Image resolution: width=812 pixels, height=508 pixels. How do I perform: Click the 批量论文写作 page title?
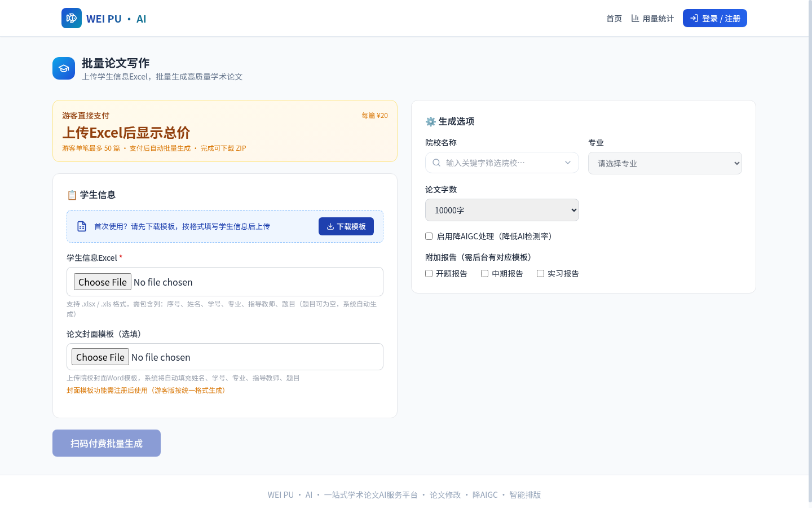click(116, 63)
